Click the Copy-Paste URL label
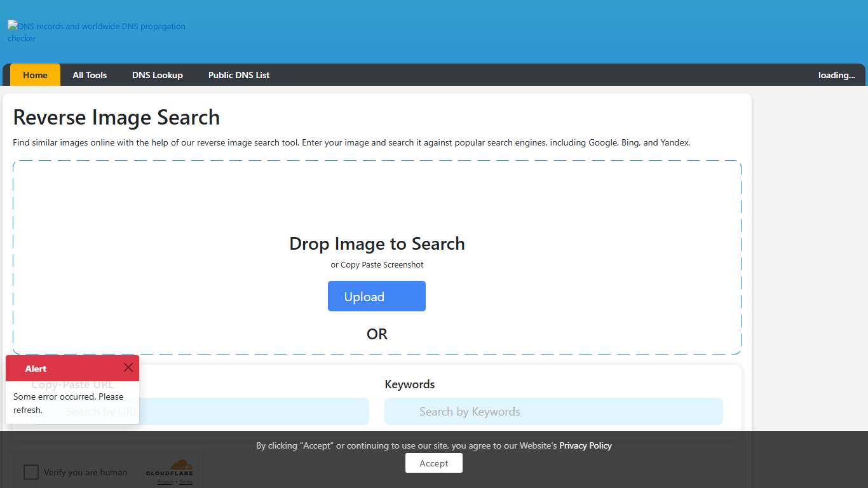 coord(72,384)
